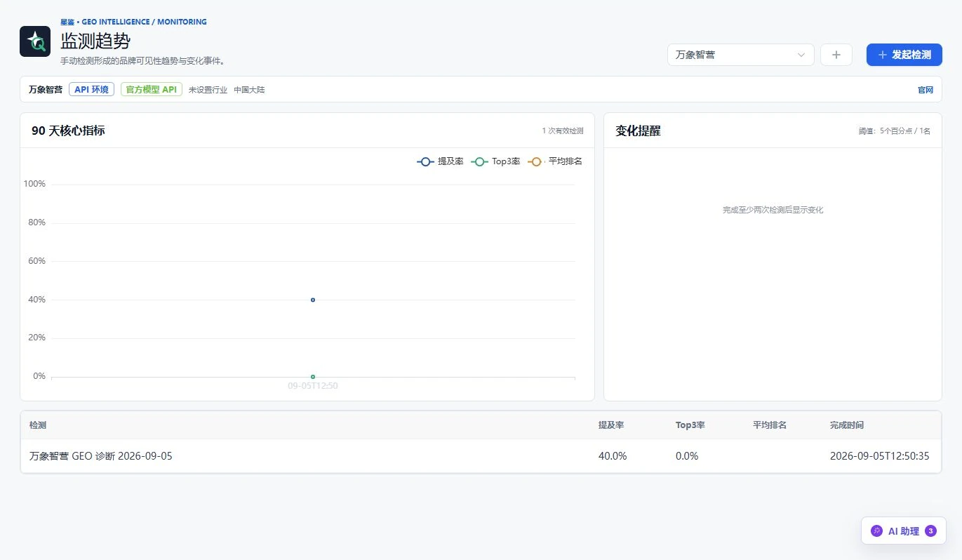Toggle the 提及率 legend series

[440, 161]
